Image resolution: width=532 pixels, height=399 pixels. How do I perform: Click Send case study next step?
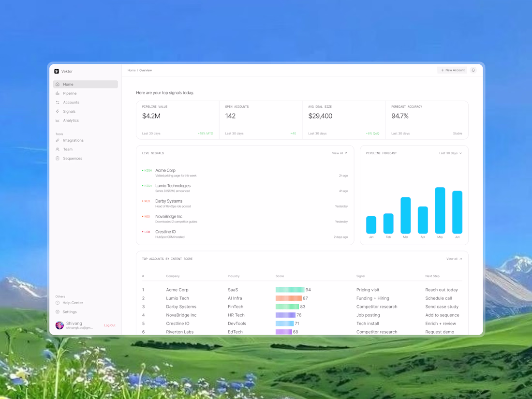coord(442,307)
